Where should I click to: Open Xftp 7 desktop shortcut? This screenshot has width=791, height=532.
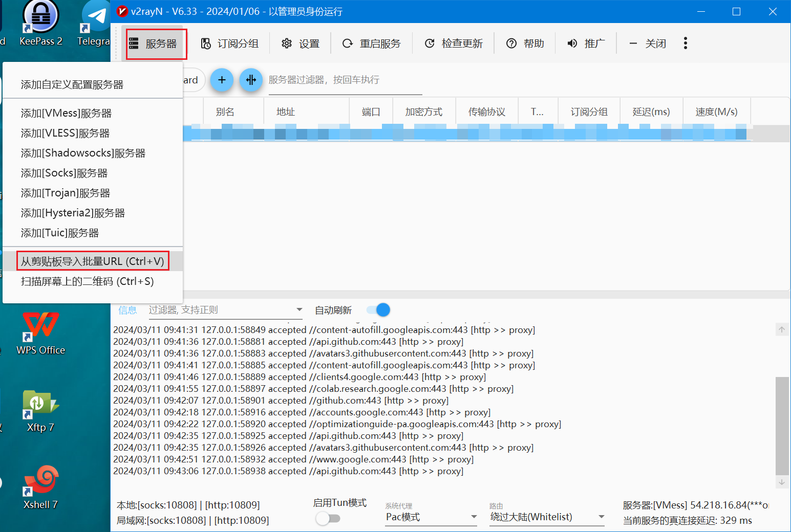pyautogui.click(x=41, y=411)
